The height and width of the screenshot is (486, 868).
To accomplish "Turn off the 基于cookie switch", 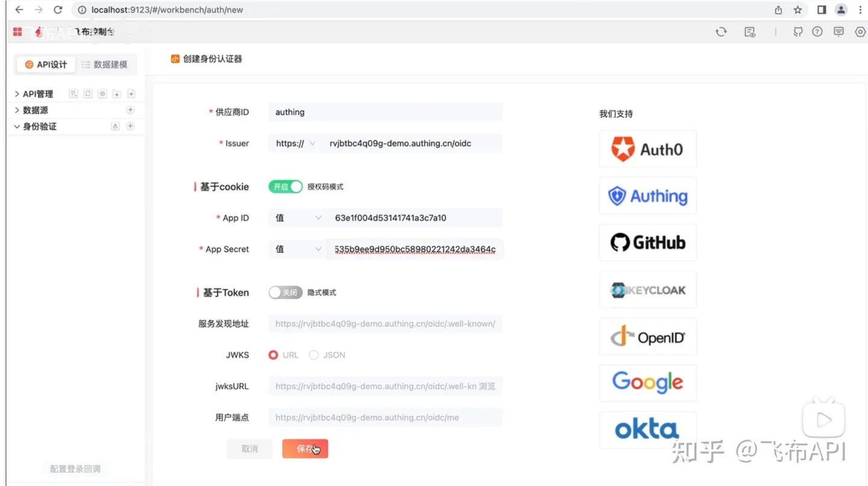I will [x=285, y=187].
